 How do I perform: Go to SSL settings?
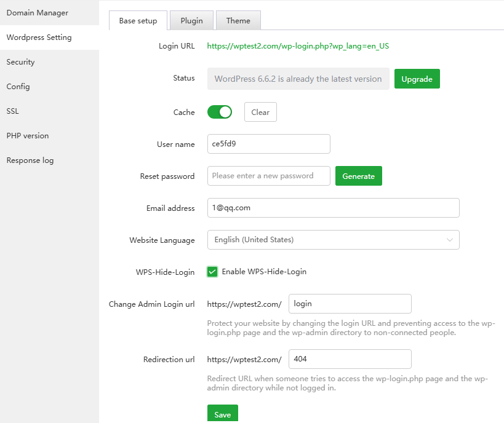pos(13,111)
